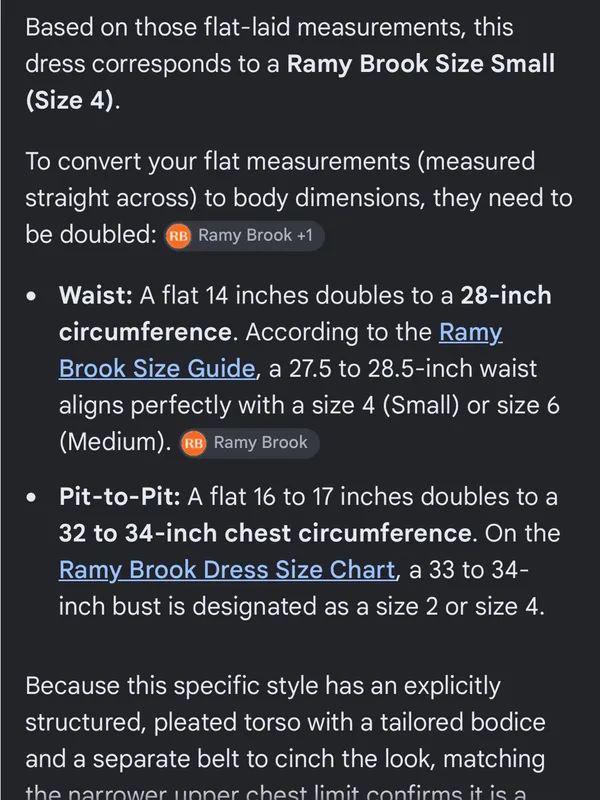Select the bullet point beside Pit-to-Pit
The image size is (600, 800).
tap(31, 497)
